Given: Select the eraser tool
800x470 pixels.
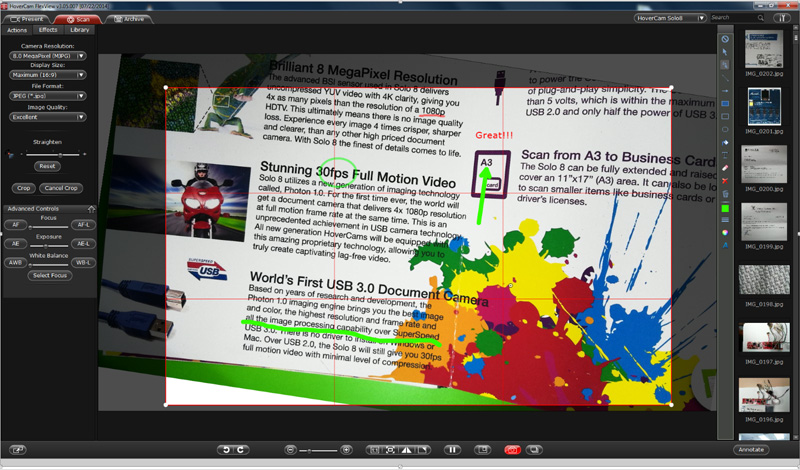Looking at the screenshot, I should coord(725,168).
